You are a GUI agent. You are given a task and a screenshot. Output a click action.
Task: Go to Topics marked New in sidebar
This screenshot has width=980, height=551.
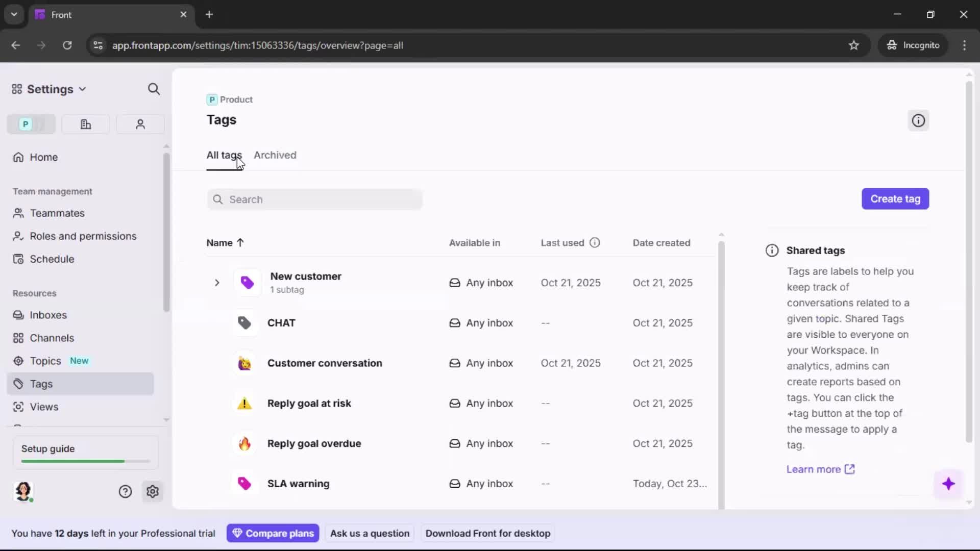pos(45,361)
